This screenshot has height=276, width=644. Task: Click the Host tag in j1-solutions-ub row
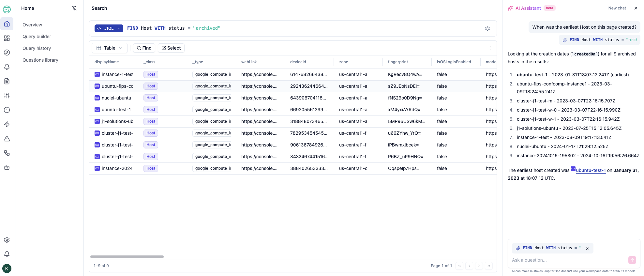(x=151, y=121)
